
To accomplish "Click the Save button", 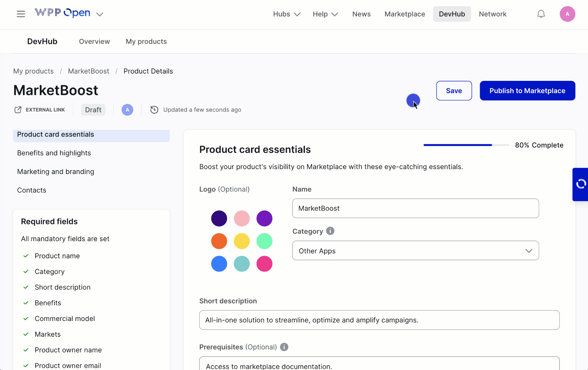I will (x=454, y=91).
